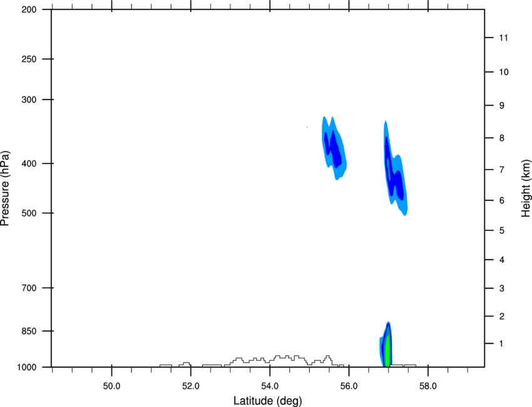532x407 pixels.
Task: Pick the 10 km height label
Action: pyautogui.click(x=504, y=72)
